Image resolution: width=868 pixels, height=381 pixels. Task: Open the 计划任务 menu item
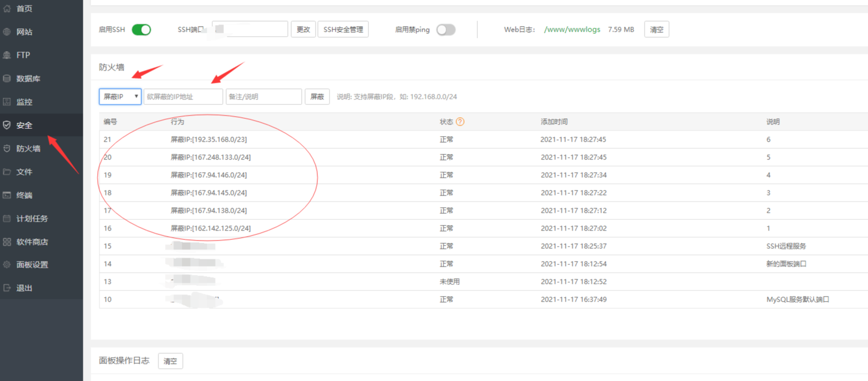(x=32, y=219)
